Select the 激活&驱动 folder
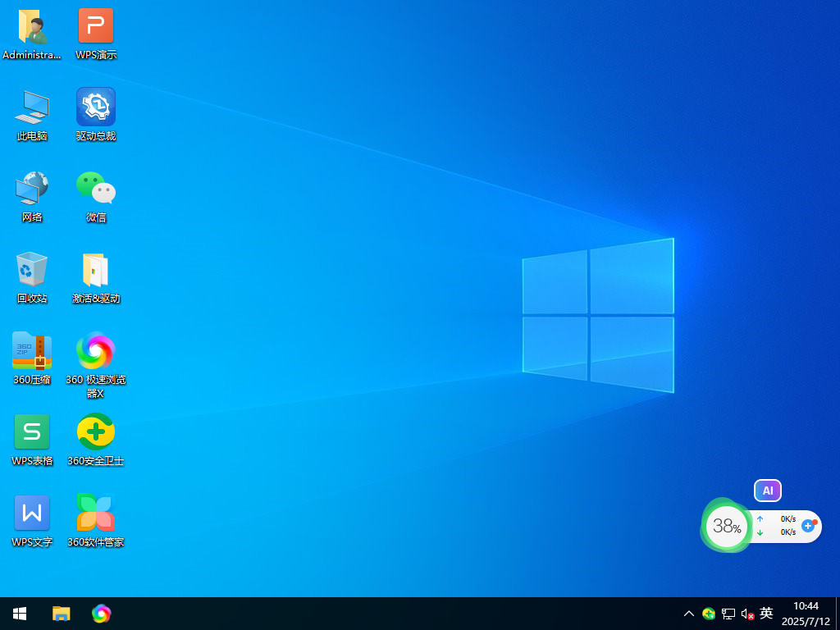Image resolution: width=840 pixels, height=630 pixels. 96,277
